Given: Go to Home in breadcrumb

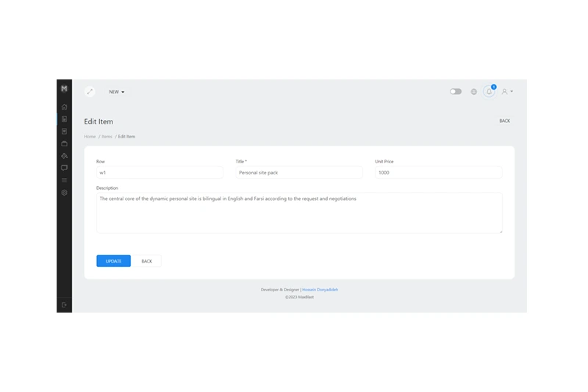Looking at the screenshot, I should [90, 137].
